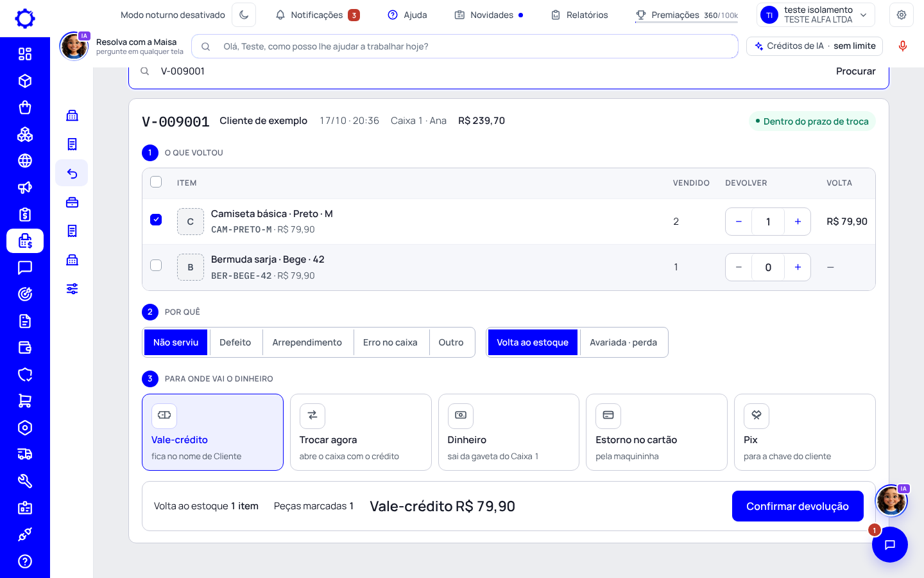Uncheck the Camiseta básica item checkbox
Image resolution: width=924 pixels, height=578 pixels.
point(156,220)
